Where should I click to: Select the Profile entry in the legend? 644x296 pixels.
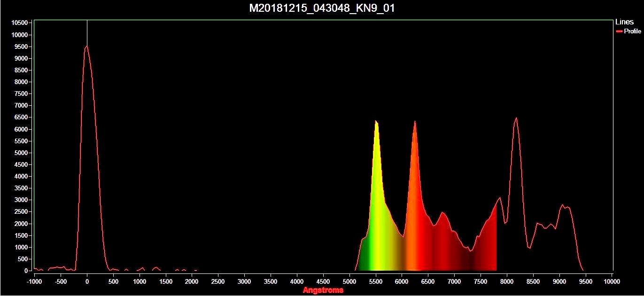pyautogui.click(x=632, y=31)
